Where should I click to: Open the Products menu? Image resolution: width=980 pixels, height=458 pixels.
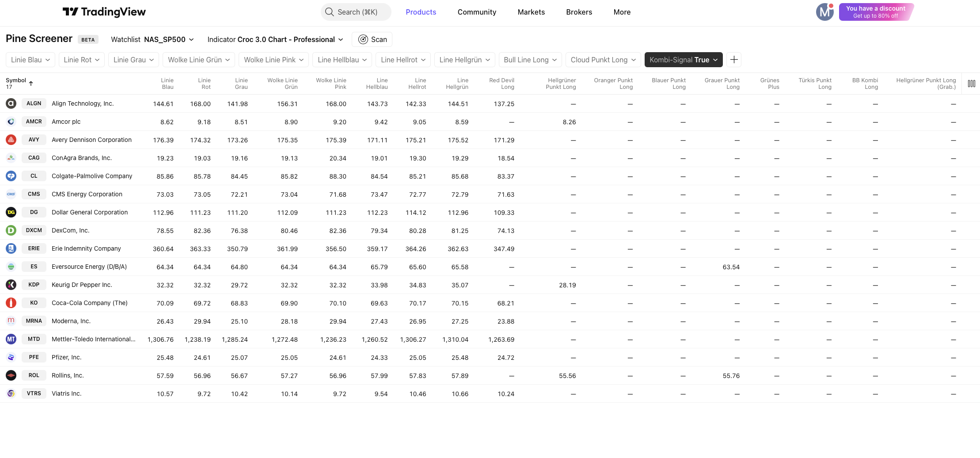pos(421,12)
